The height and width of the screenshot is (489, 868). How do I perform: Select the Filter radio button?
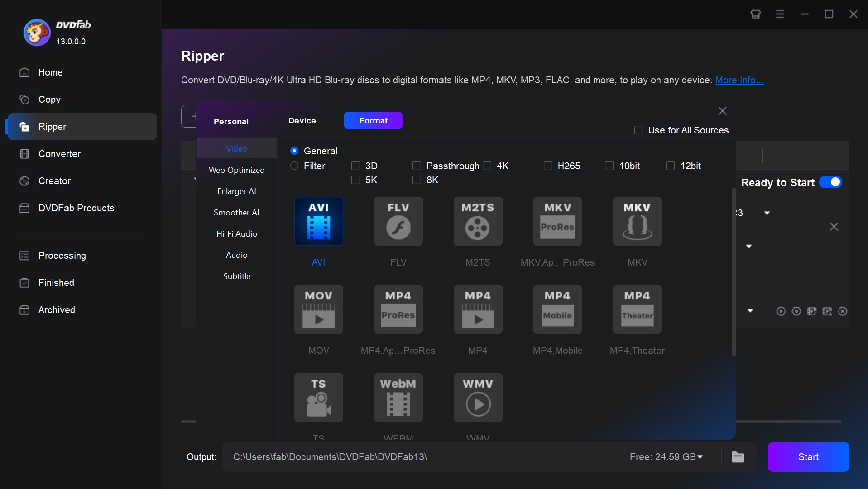[x=293, y=166]
